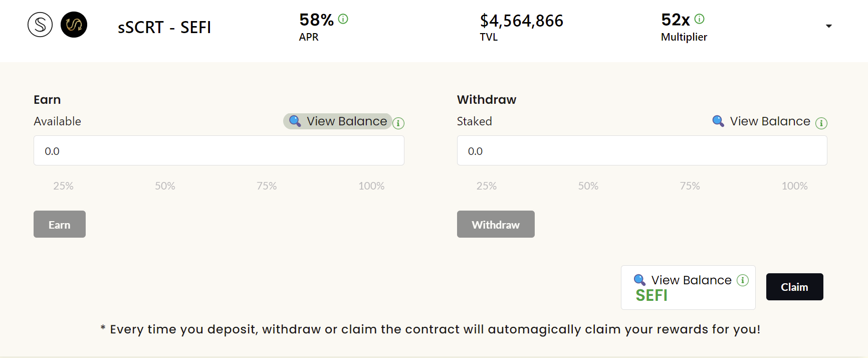Viewport: 868px width, 358px height.
Task: Select 100% of available balance to earn
Action: [371, 186]
